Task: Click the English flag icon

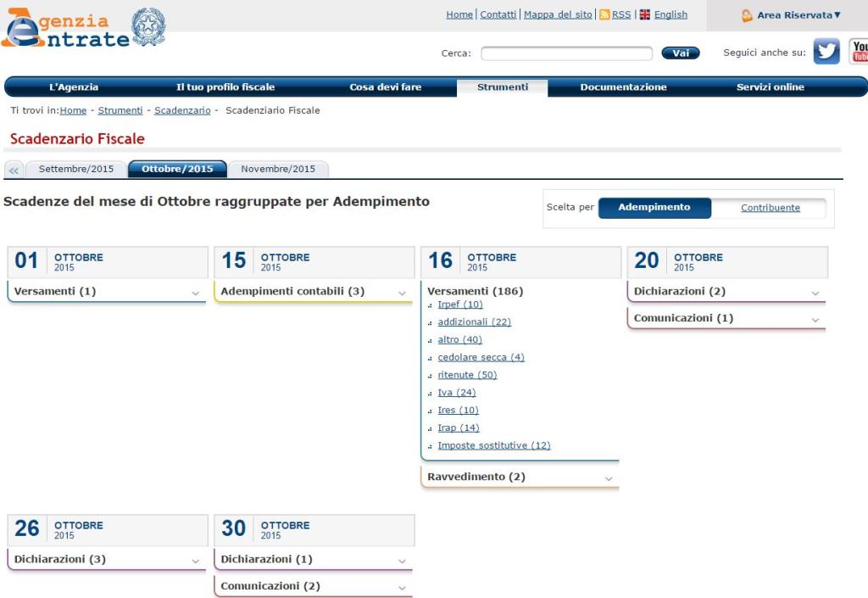Action: click(645, 15)
